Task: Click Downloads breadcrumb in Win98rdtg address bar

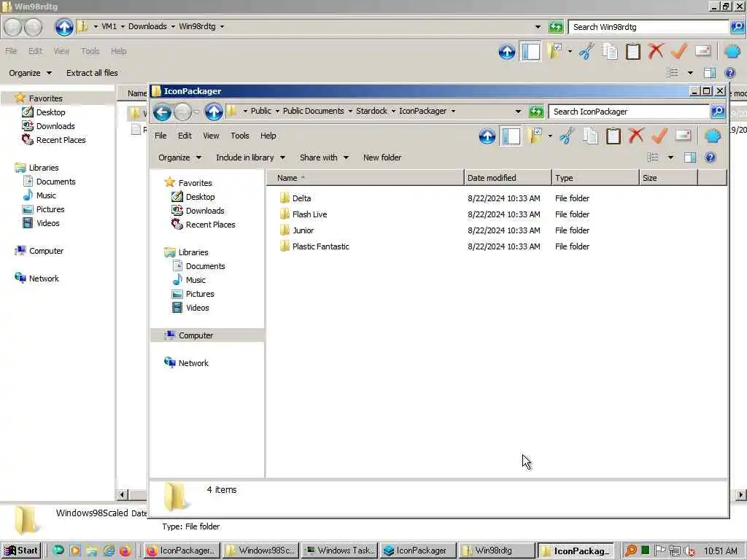Action: click(x=147, y=26)
